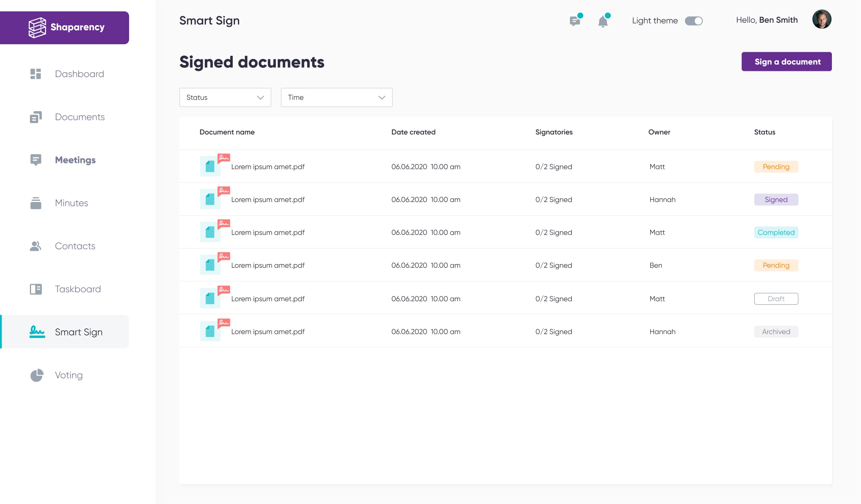Open Lorem ipsum amet.pdf in Ben's row

coord(268,265)
